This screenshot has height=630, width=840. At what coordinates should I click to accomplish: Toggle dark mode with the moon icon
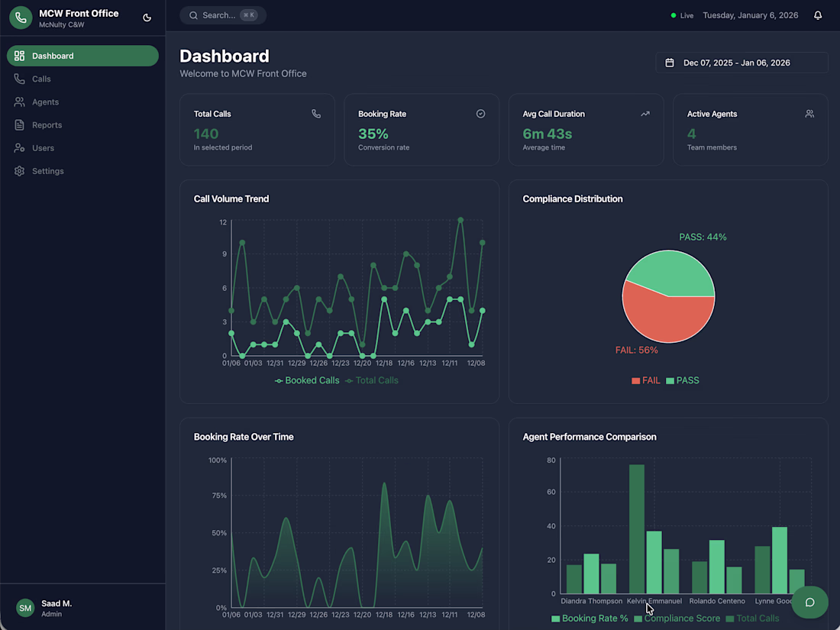click(147, 18)
